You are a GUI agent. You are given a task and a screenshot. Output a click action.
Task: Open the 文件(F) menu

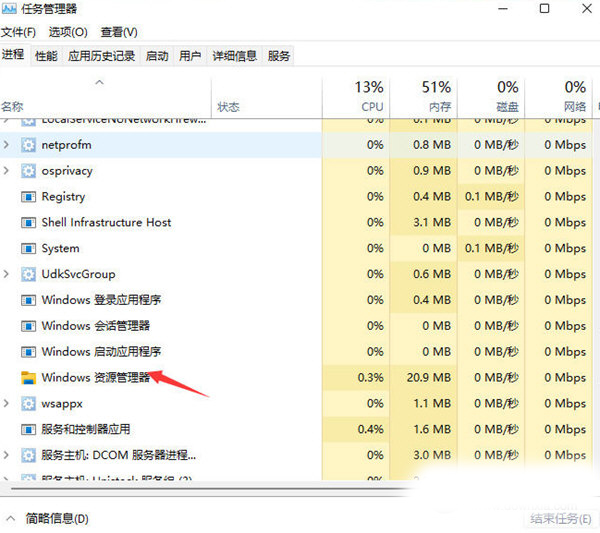(x=18, y=32)
